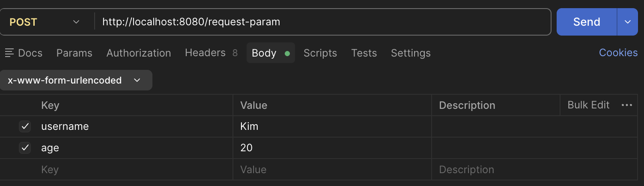Uncheck the username parameter checkbox
This screenshot has width=644, height=186.
coord(25,126)
